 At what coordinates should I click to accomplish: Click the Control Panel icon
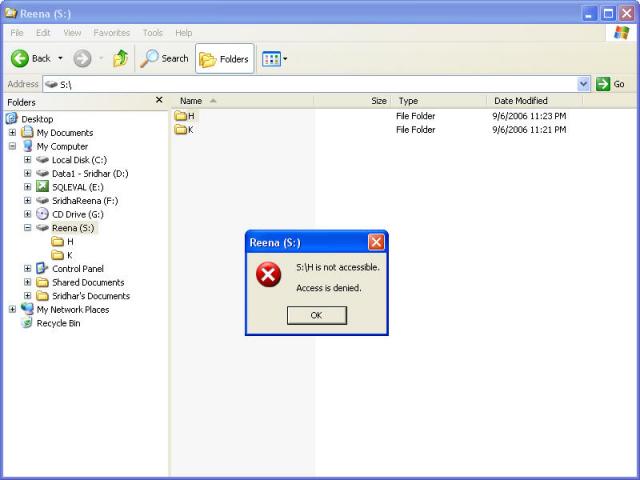pos(42,268)
